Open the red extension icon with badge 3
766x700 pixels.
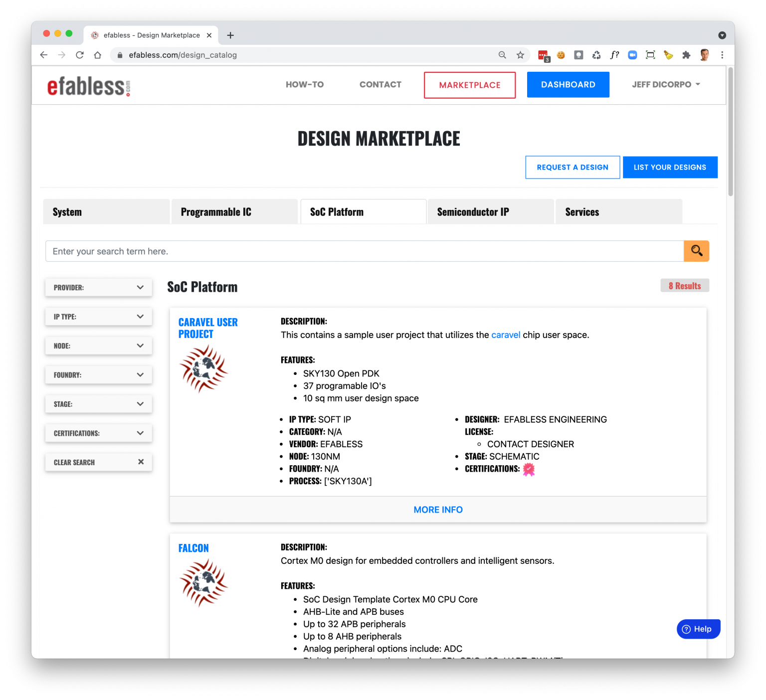(544, 55)
